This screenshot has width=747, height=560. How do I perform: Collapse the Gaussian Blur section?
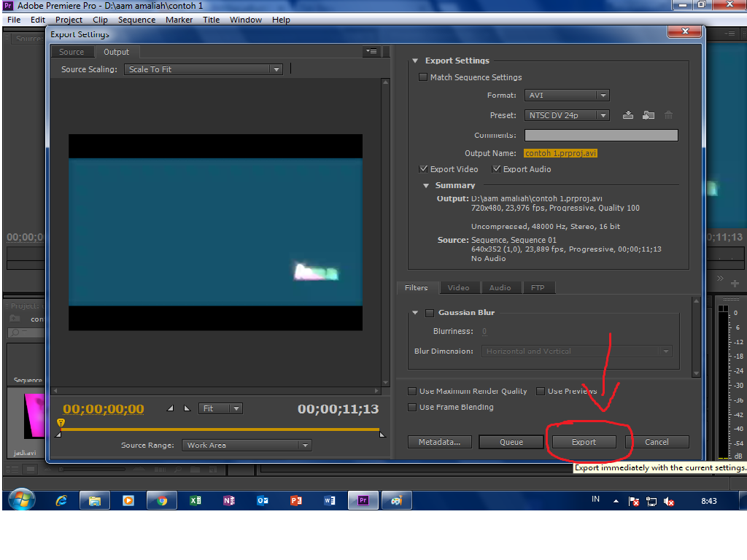(x=415, y=312)
